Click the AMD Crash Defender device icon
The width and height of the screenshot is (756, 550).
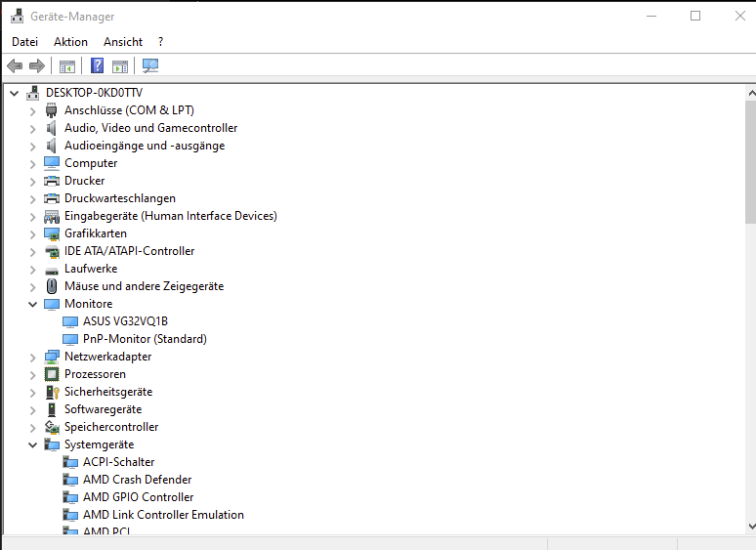pyautogui.click(x=70, y=480)
